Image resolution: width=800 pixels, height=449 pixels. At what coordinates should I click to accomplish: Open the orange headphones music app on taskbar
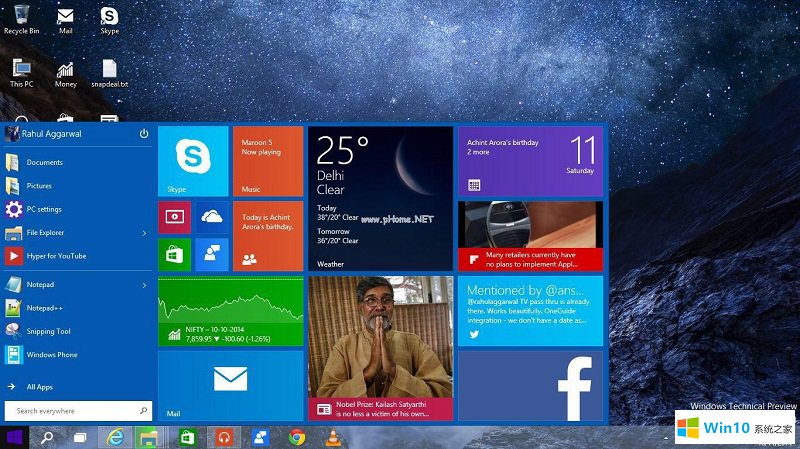pos(224,437)
